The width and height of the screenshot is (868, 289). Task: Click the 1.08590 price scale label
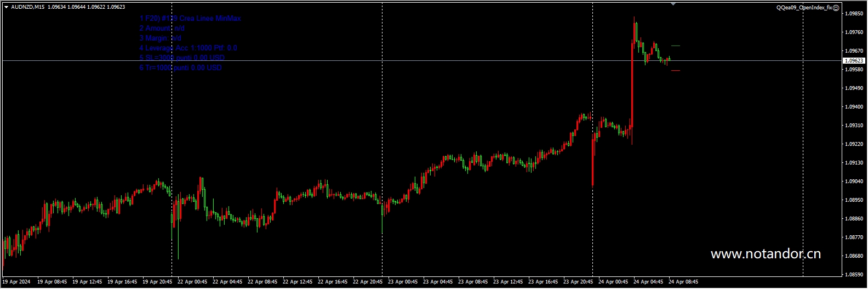(854, 275)
